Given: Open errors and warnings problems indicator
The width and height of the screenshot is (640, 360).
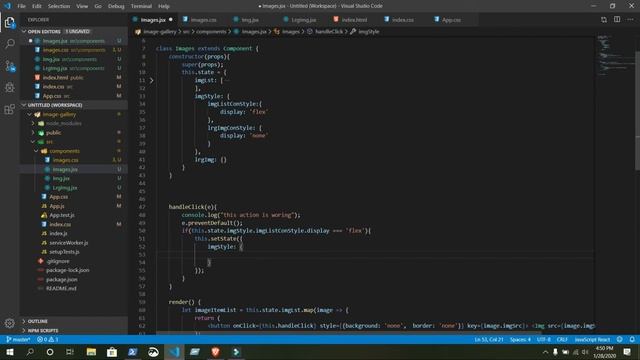Looking at the screenshot, I should tap(47, 339).
